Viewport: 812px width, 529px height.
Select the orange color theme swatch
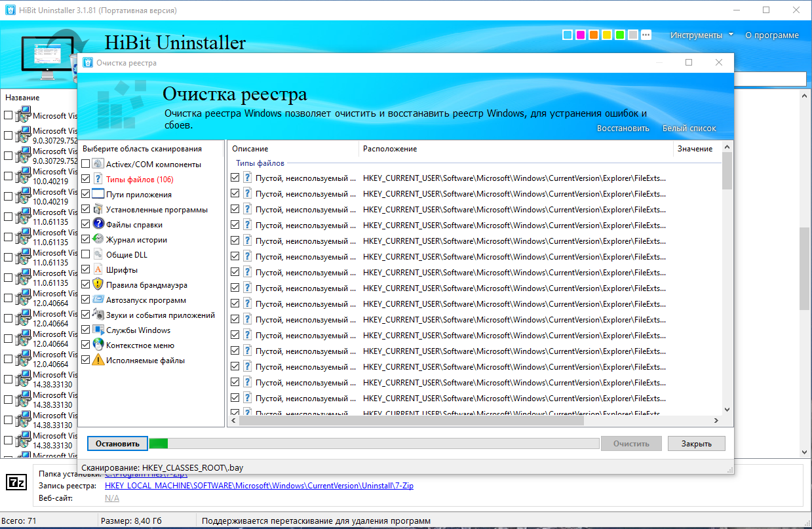(594, 35)
